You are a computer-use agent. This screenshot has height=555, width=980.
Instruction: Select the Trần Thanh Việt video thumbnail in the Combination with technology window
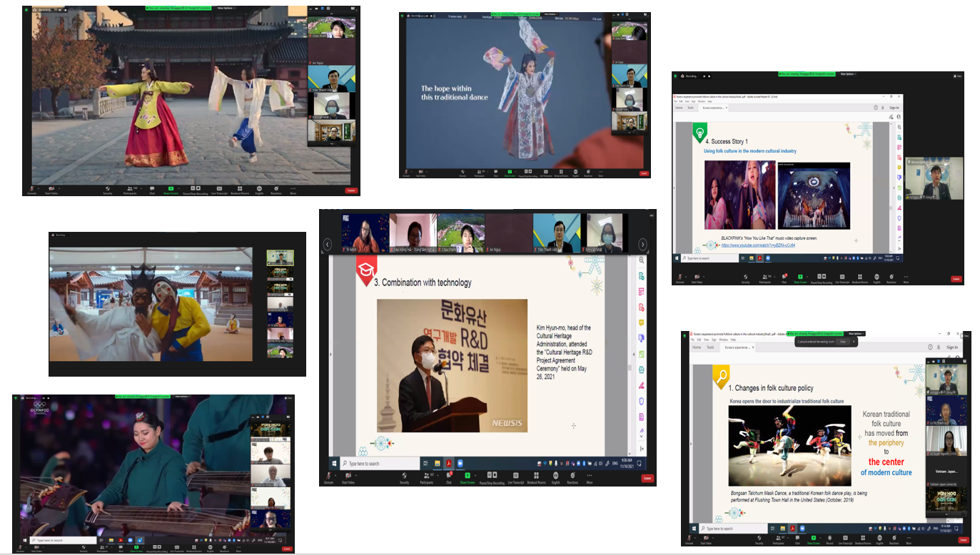557,233
